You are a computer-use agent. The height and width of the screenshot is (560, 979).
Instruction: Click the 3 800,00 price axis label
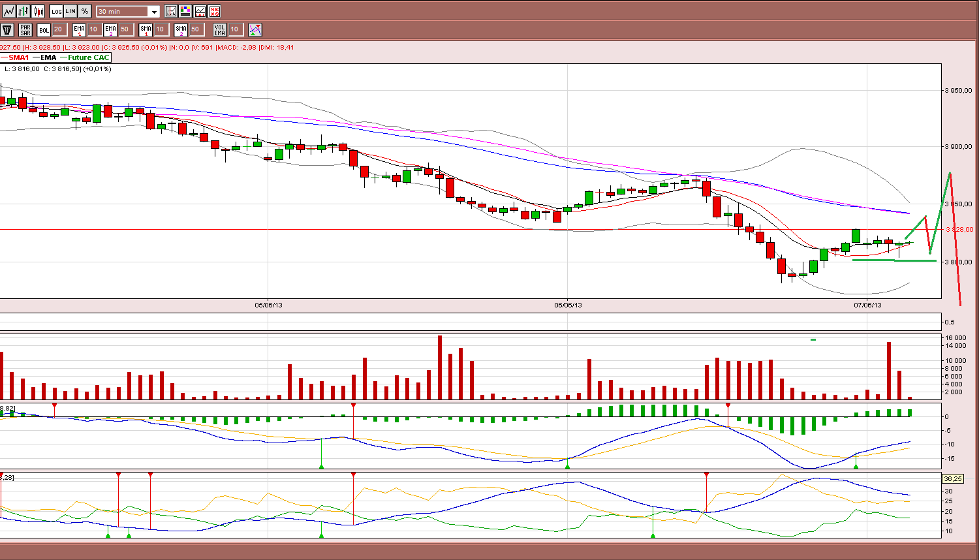[959, 262]
